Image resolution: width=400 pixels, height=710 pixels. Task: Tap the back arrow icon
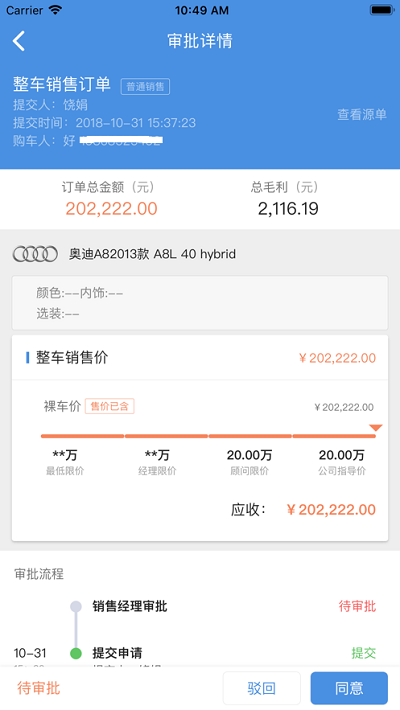point(19,41)
